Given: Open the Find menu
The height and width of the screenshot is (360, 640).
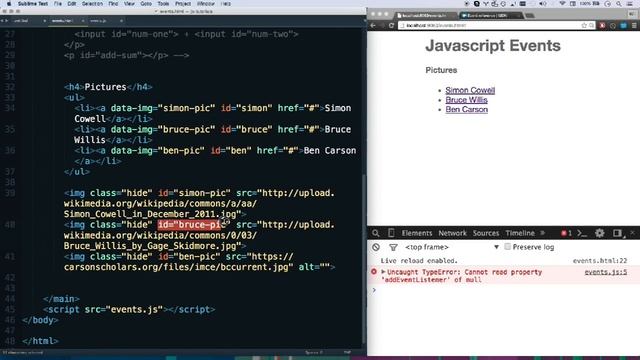Looking at the screenshot, I should click(x=113, y=4).
